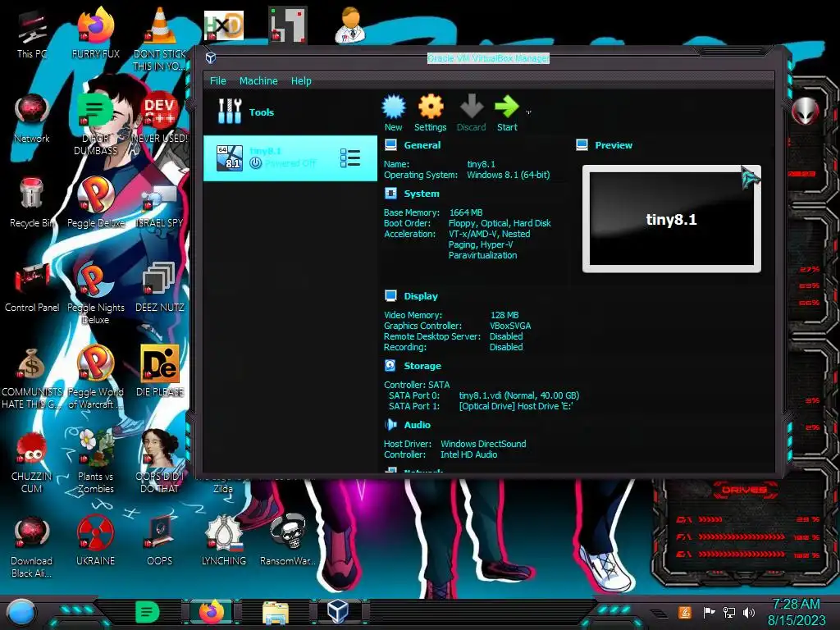
Task: Open Firefox from the taskbar
Action: click(x=211, y=612)
